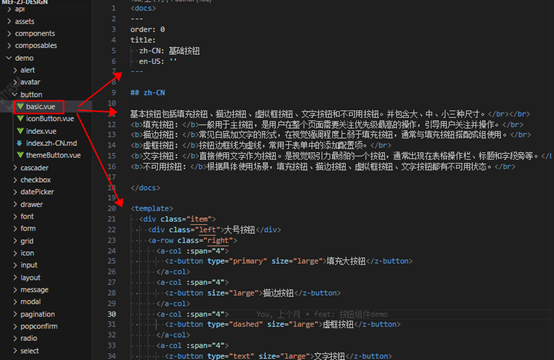Expand the cascader folder chevron
This screenshot has width=554, height=360.
tap(15, 167)
